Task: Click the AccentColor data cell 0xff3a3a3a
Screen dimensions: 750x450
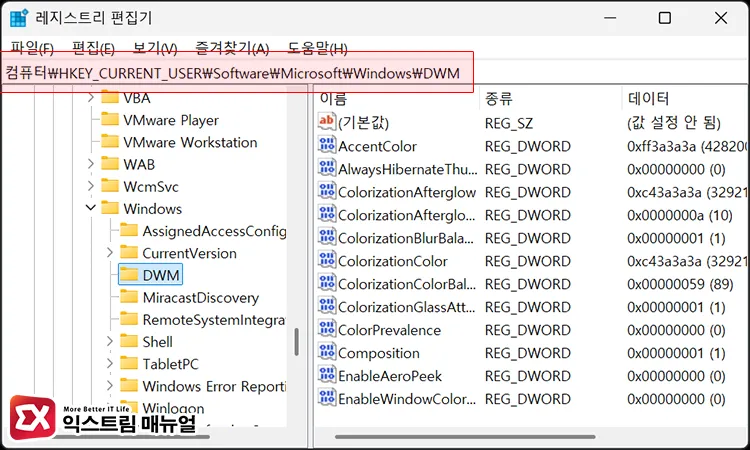Action: [x=686, y=146]
